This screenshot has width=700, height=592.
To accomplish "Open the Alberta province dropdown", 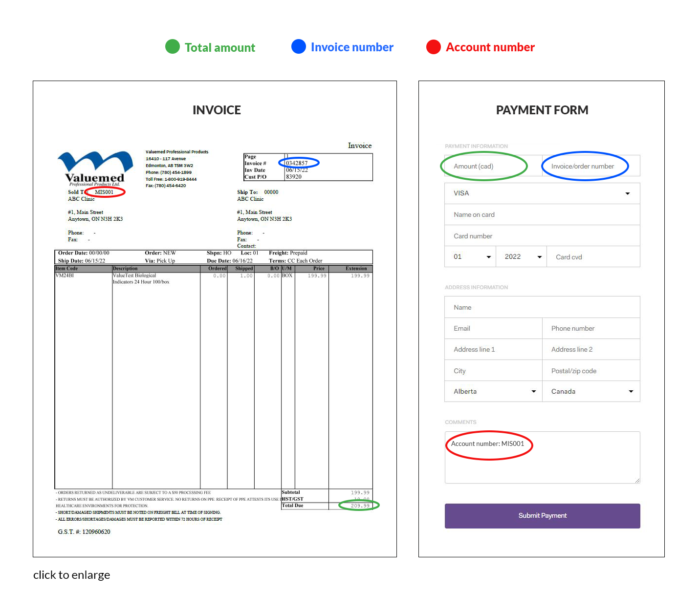I will click(493, 392).
